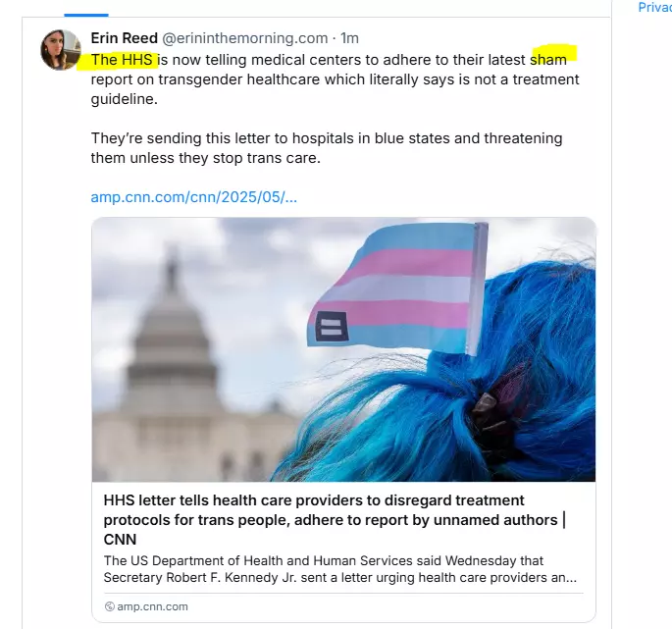
Task: Click the globe icon in card footer
Action: pos(110,606)
